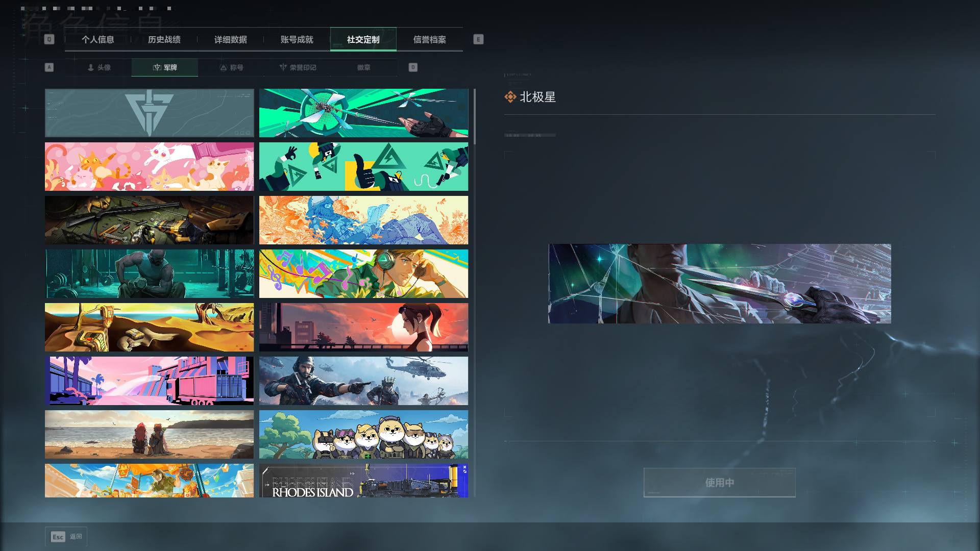Click the D key next sub-tab icon
The width and height of the screenshot is (980, 551).
[413, 67]
